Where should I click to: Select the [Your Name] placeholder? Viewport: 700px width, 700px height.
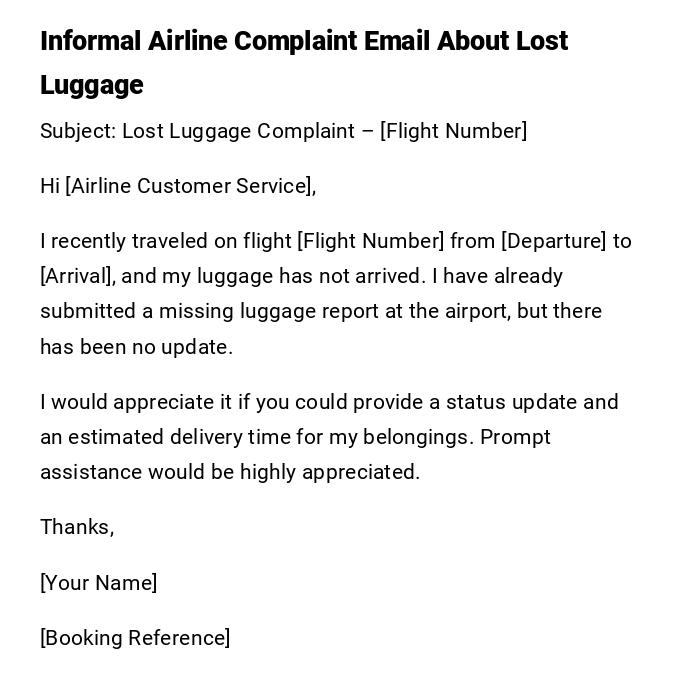[98, 583]
